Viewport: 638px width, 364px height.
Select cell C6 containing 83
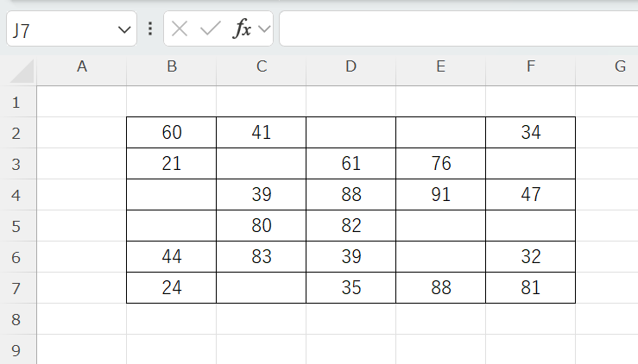262,257
